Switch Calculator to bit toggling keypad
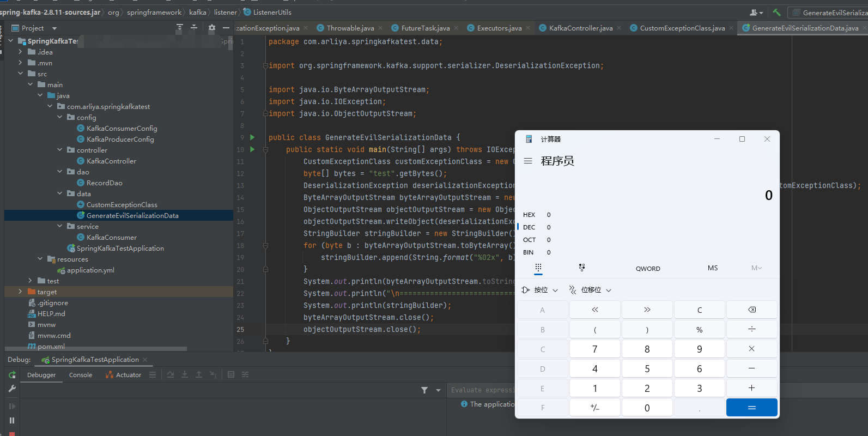The width and height of the screenshot is (868, 436). click(582, 268)
